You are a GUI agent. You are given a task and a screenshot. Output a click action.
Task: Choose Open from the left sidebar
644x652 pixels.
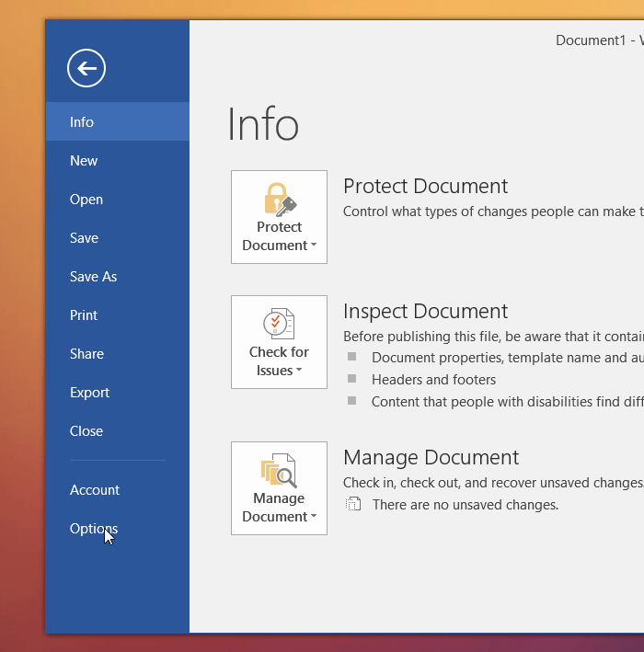point(86,199)
